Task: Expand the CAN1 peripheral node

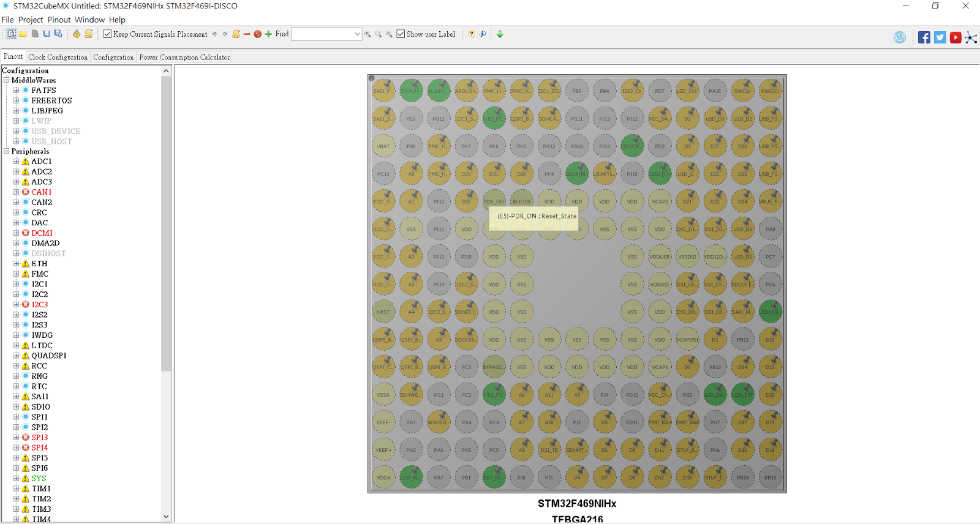Action: point(16,192)
